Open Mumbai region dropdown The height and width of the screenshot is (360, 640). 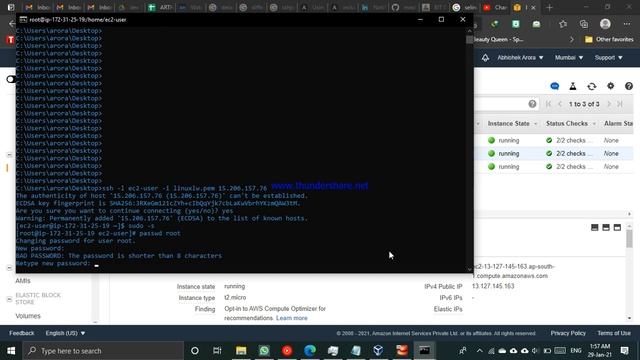point(569,58)
